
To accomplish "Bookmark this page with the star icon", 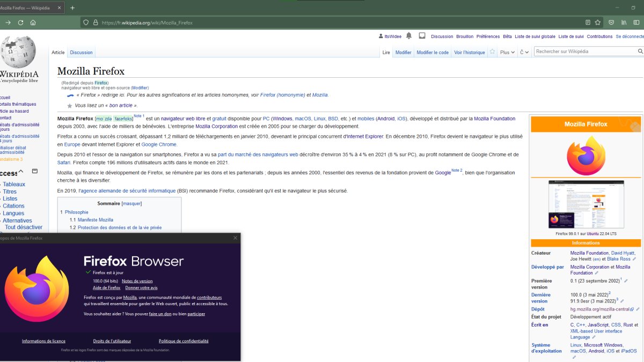I will point(597,23).
